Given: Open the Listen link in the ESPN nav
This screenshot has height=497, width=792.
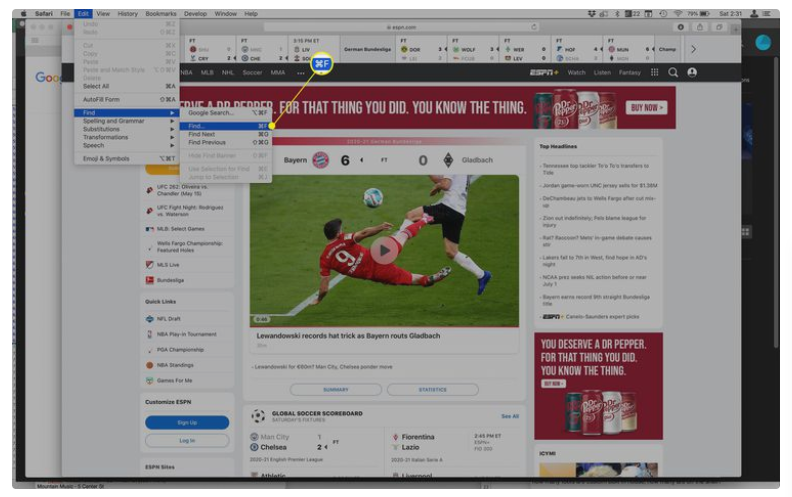Looking at the screenshot, I should point(602,73).
